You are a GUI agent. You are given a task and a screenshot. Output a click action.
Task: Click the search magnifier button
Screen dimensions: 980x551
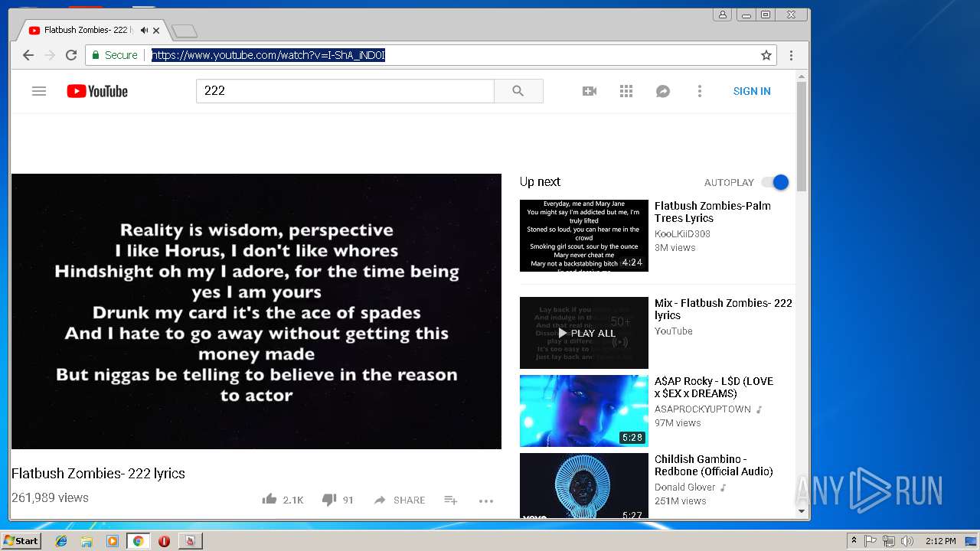coord(518,91)
